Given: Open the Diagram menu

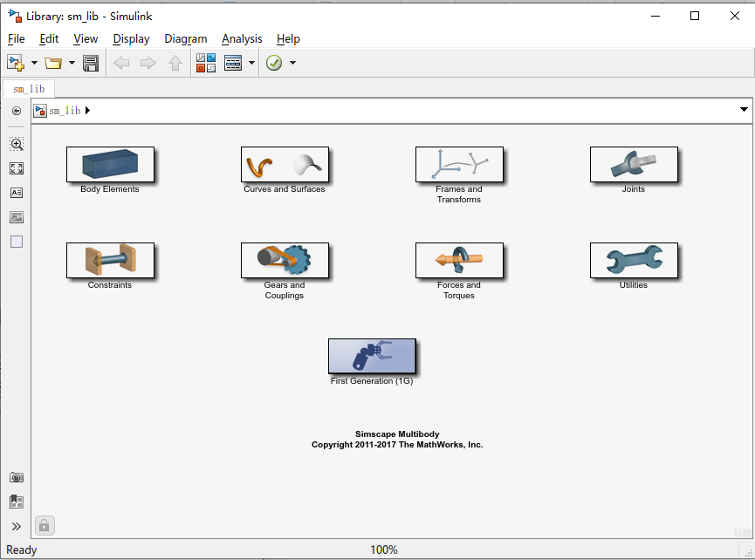Looking at the screenshot, I should click(x=186, y=39).
